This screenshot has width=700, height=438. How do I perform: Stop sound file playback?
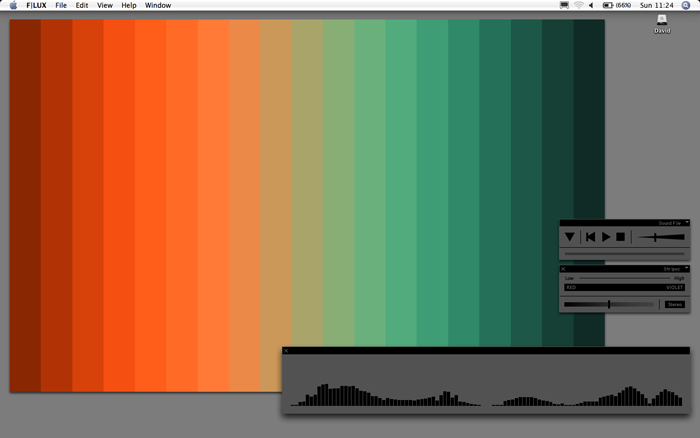[621, 237]
